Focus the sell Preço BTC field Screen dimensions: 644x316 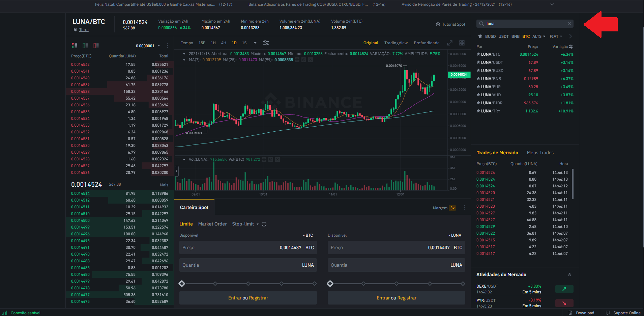click(x=396, y=247)
